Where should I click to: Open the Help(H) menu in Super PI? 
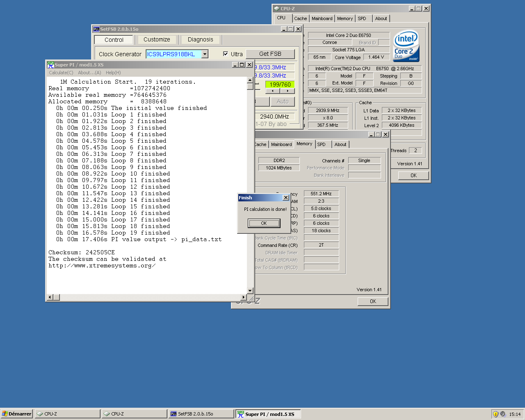113,73
